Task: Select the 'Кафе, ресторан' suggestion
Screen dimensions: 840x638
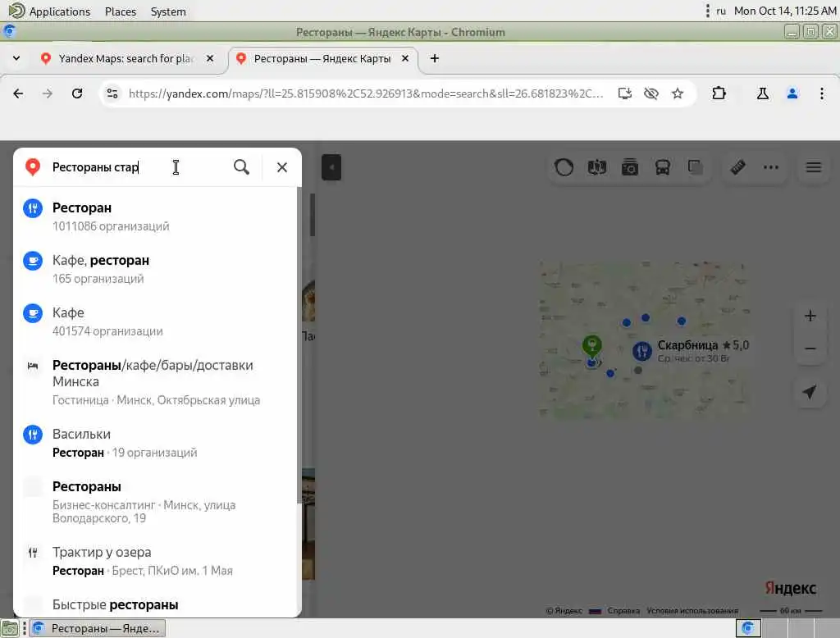Action: coord(155,269)
